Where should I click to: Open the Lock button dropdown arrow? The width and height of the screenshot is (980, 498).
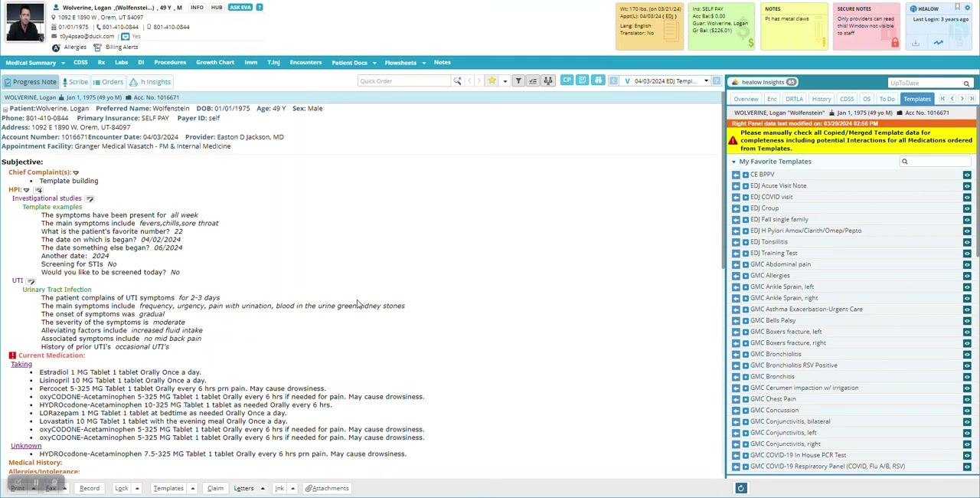tap(137, 488)
